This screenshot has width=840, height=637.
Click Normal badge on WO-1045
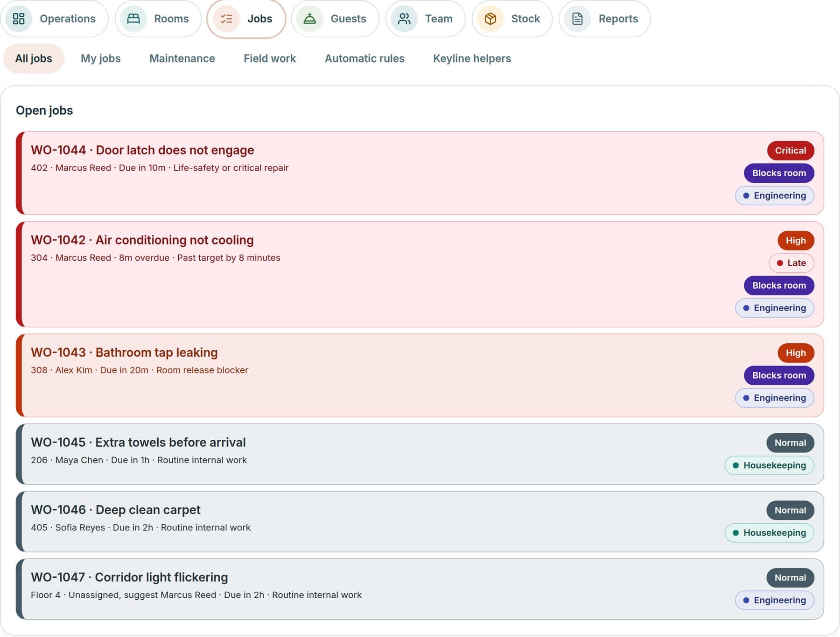790,443
